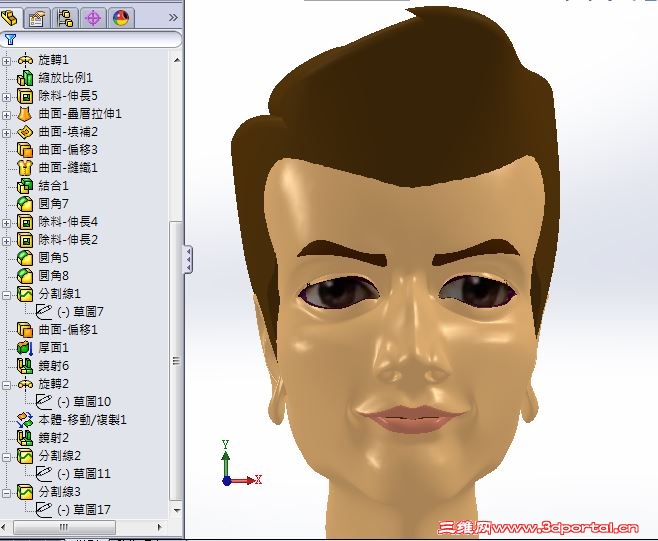Viewport: 658px width, 541px height.
Task: Open the DimXpertManager tab
Action: click(93, 18)
